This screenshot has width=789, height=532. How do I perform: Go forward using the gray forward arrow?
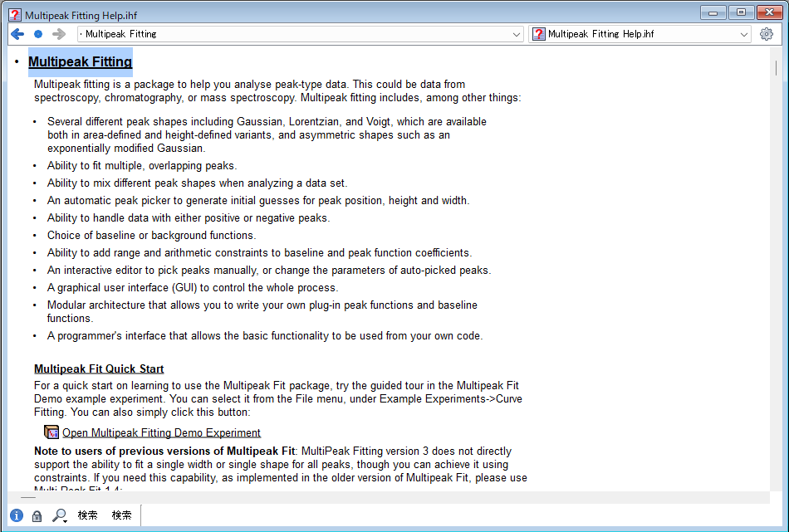coord(59,34)
